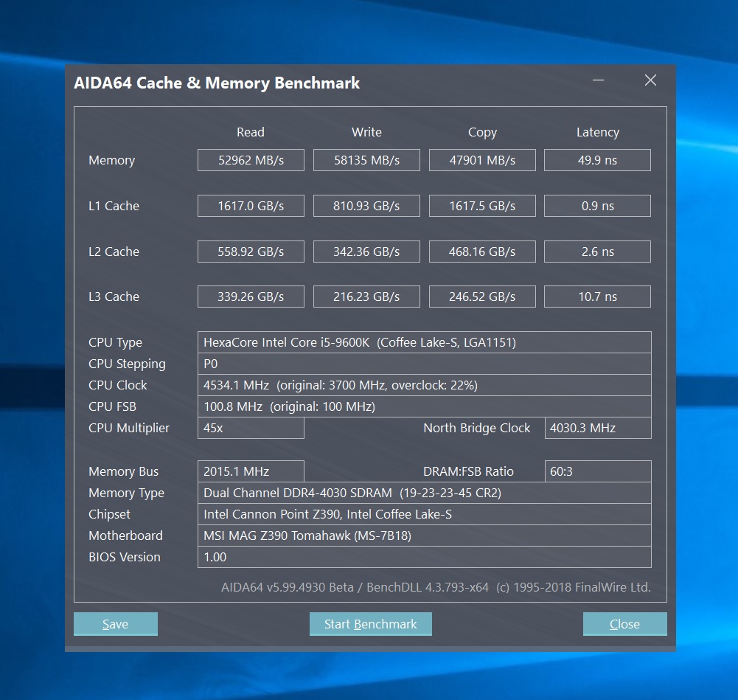Click Memory Bus field 2015.1 MHz

(251, 471)
